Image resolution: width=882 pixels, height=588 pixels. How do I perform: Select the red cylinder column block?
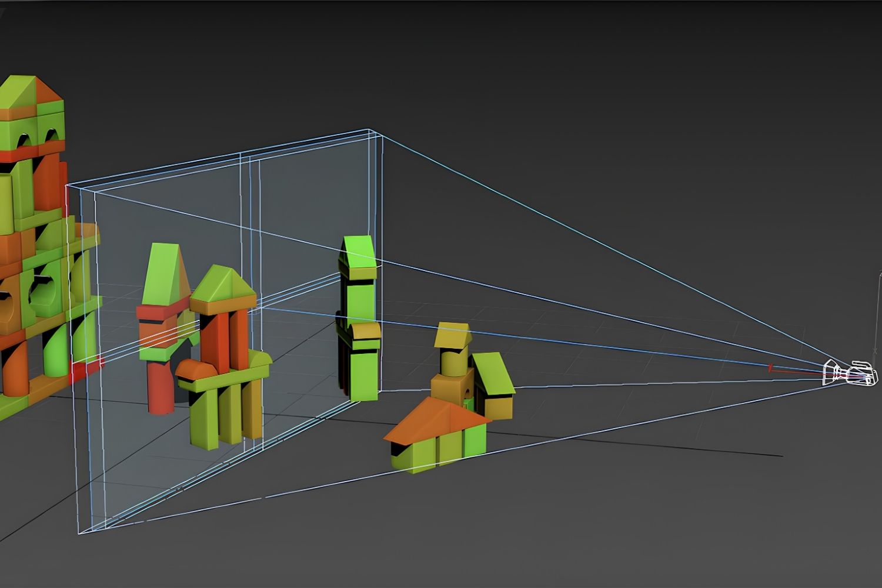click(161, 387)
